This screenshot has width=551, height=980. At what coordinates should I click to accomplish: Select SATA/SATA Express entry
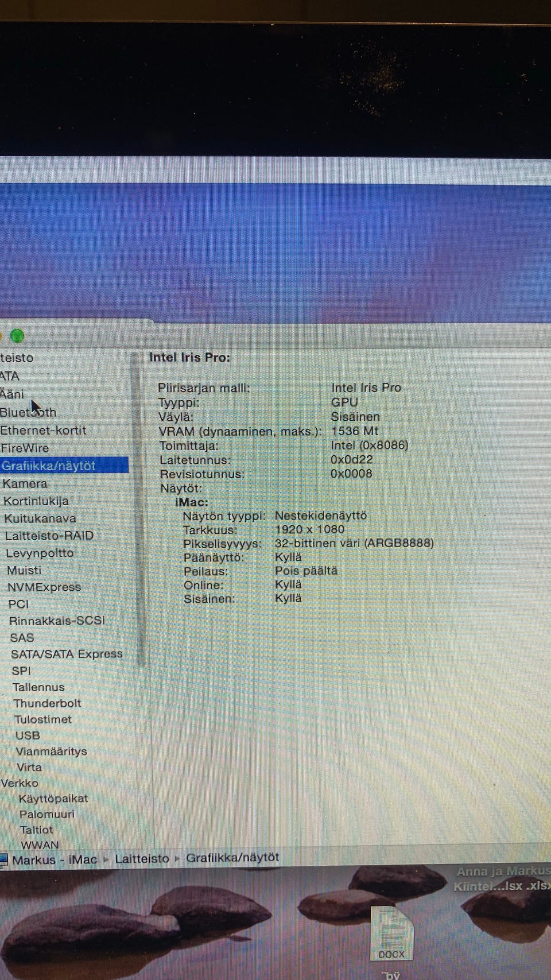[x=67, y=654]
